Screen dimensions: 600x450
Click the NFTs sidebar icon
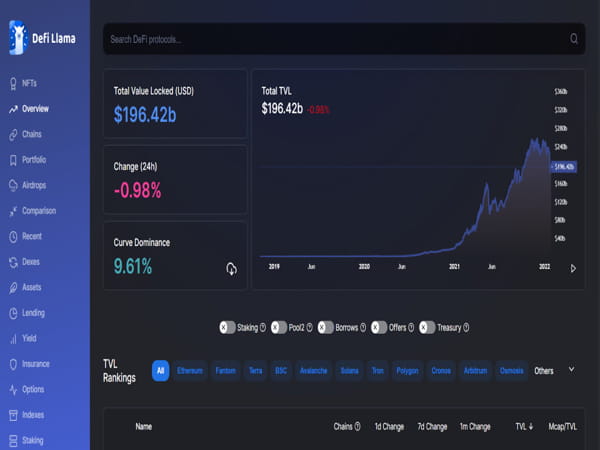13,83
